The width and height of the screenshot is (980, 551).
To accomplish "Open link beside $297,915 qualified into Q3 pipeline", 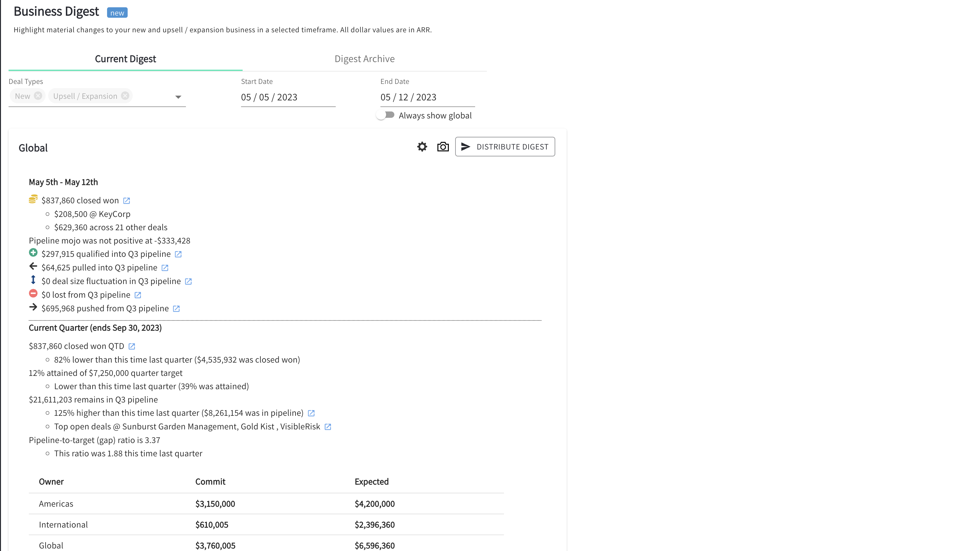I will coord(178,254).
